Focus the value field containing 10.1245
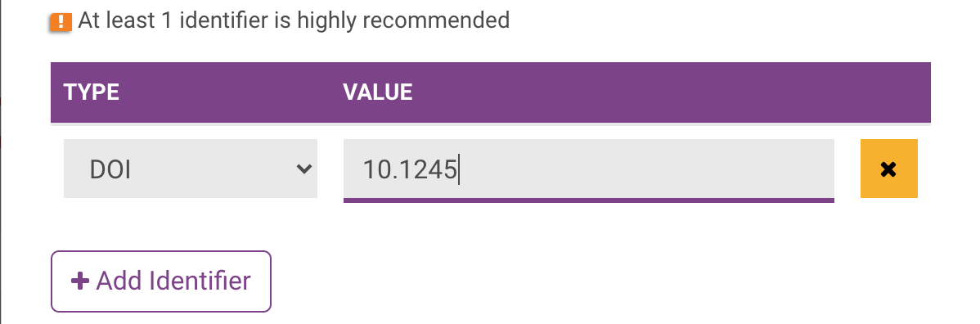Image resolution: width=980 pixels, height=324 pixels. [x=589, y=169]
